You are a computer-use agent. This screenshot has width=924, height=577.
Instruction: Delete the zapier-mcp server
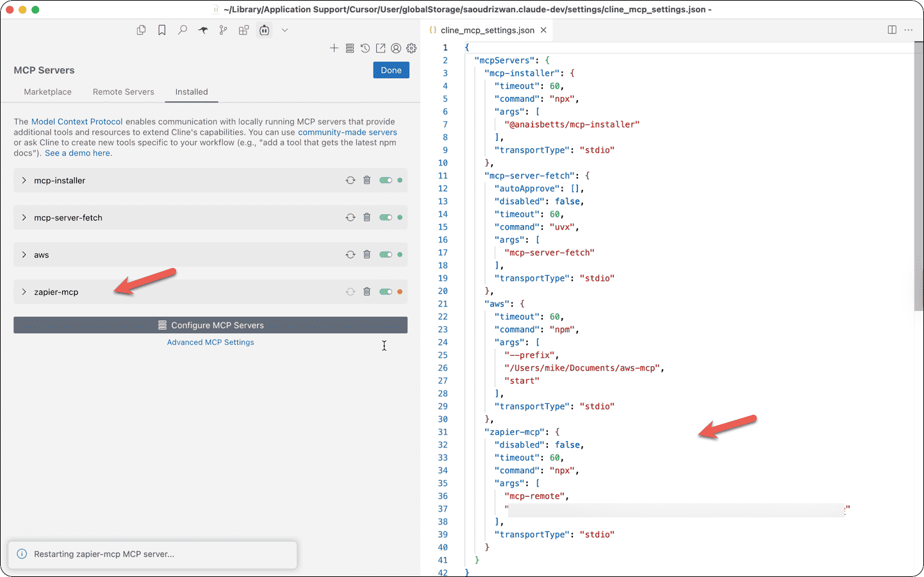pyautogui.click(x=367, y=292)
